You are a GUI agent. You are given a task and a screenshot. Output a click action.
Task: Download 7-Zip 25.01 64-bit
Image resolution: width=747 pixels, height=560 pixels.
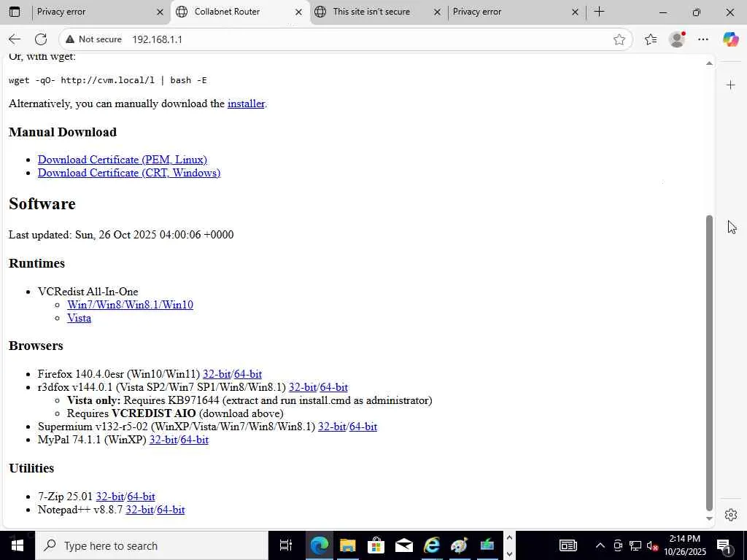coord(141,497)
